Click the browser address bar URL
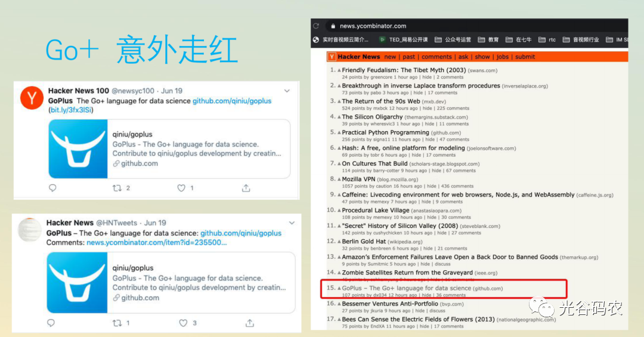 point(373,26)
